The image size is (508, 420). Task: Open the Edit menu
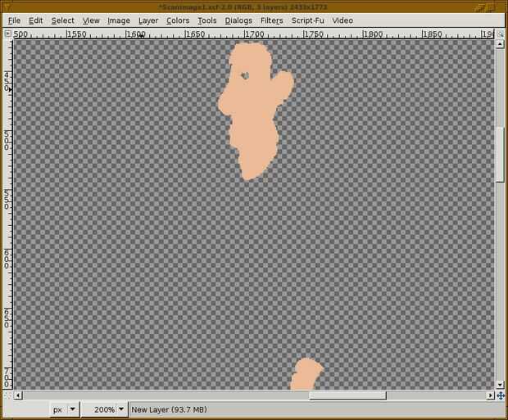point(35,20)
